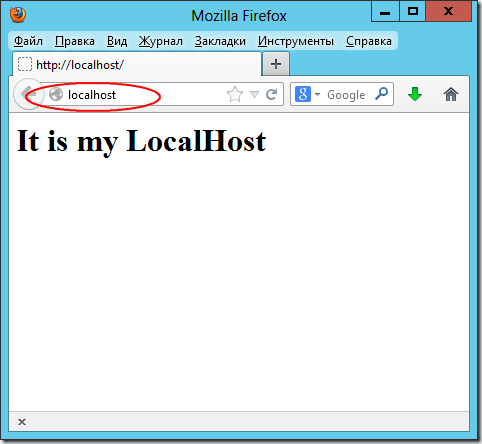Viewport: 482px width, 444px height.
Task: Open the Журнал menu
Action: tap(161, 41)
